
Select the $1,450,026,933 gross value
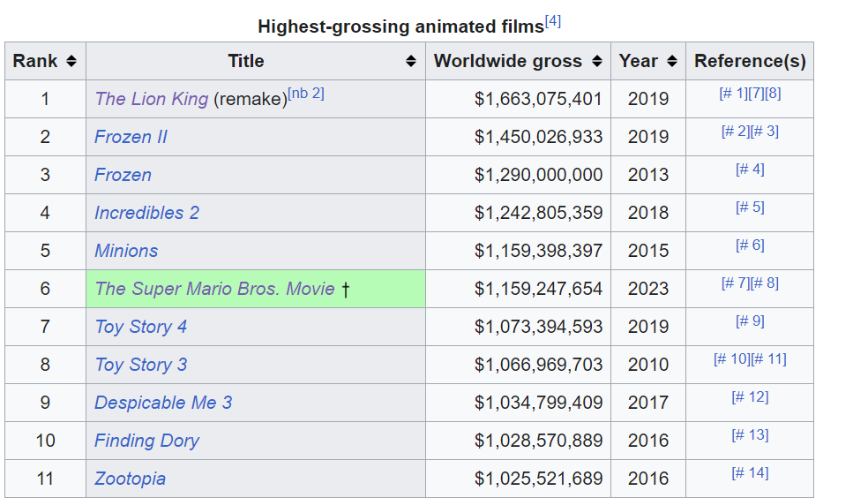pos(538,137)
